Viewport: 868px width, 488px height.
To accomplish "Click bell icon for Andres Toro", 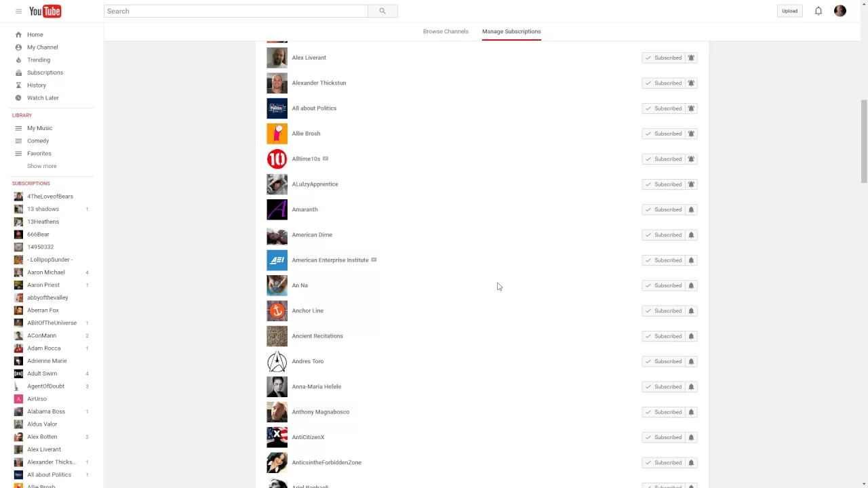I will click(691, 361).
